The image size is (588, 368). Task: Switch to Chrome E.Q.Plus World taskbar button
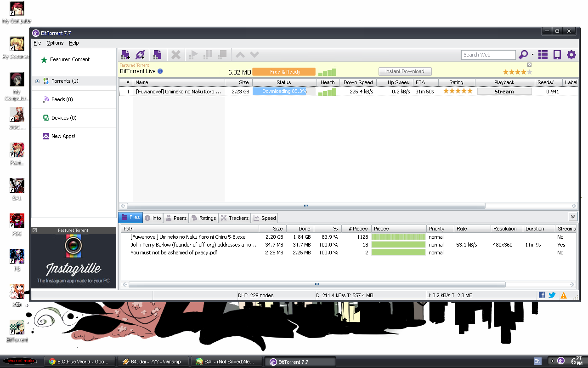[79, 362]
